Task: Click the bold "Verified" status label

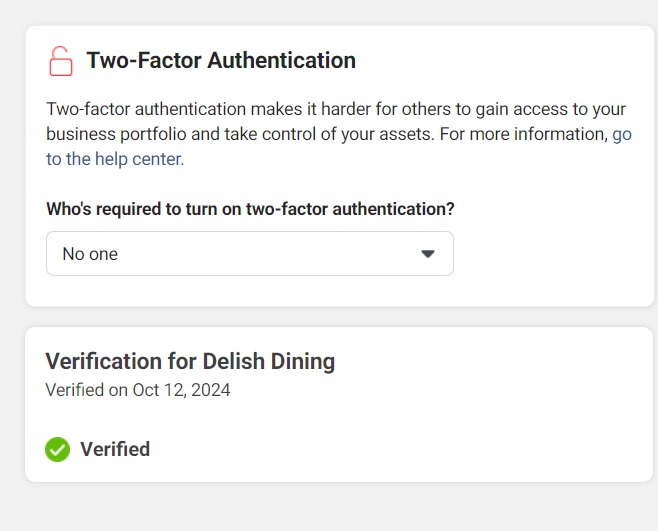Action: (115, 449)
